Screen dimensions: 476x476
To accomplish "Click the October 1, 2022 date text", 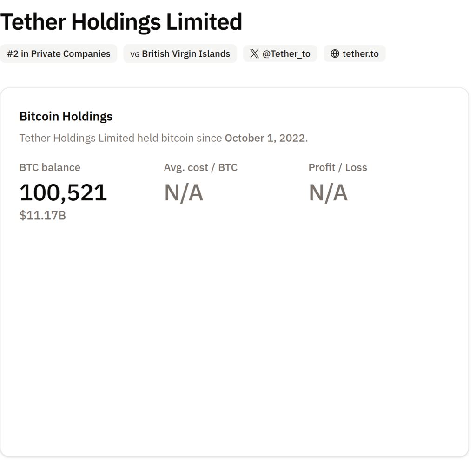I will coord(265,138).
